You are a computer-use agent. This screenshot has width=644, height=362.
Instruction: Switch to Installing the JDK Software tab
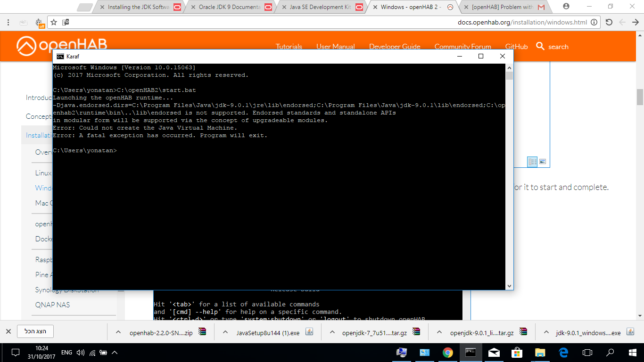pyautogui.click(x=139, y=7)
